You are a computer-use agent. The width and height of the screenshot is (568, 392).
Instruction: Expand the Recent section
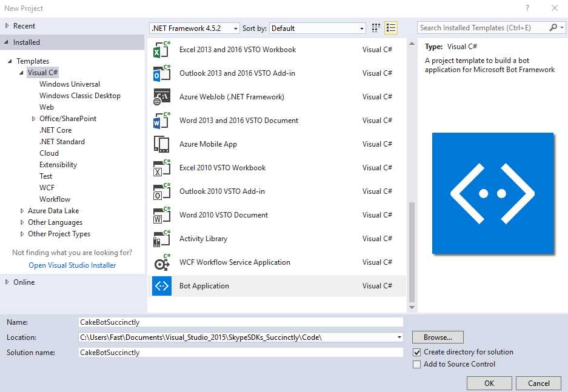click(7, 25)
